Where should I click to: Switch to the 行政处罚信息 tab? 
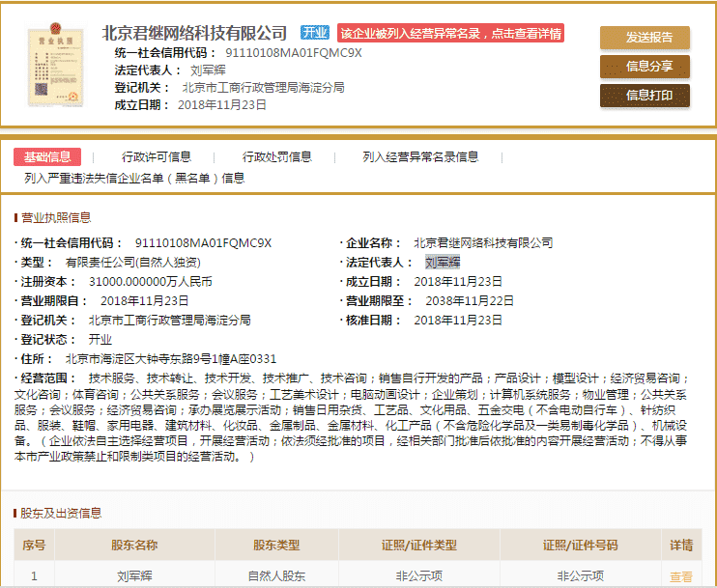point(277,157)
